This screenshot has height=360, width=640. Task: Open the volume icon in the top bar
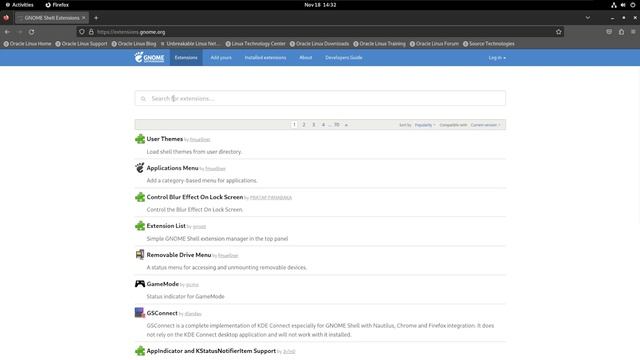(623, 5)
